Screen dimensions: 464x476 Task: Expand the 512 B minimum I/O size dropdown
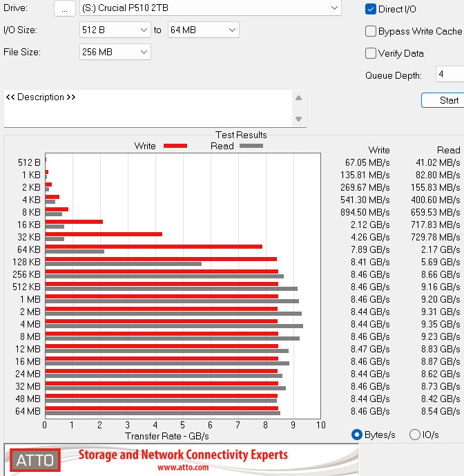pos(115,30)
